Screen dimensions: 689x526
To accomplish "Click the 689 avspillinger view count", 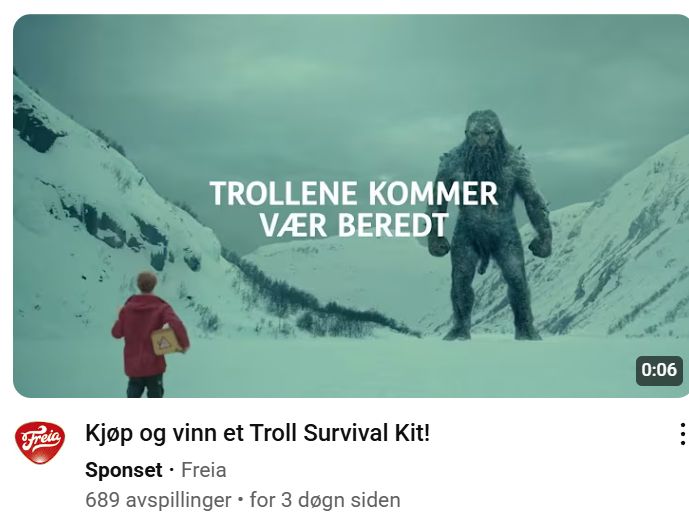I will (158, 500).
